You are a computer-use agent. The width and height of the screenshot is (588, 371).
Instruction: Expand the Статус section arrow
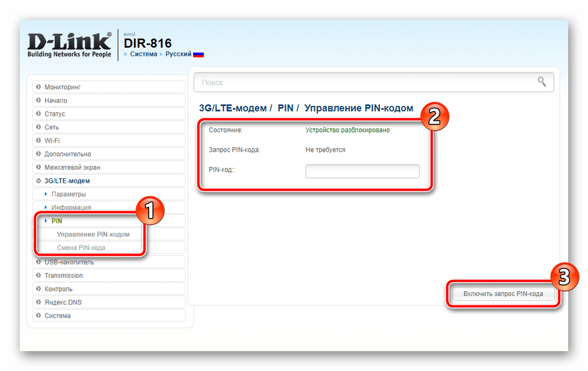point(38,114)
